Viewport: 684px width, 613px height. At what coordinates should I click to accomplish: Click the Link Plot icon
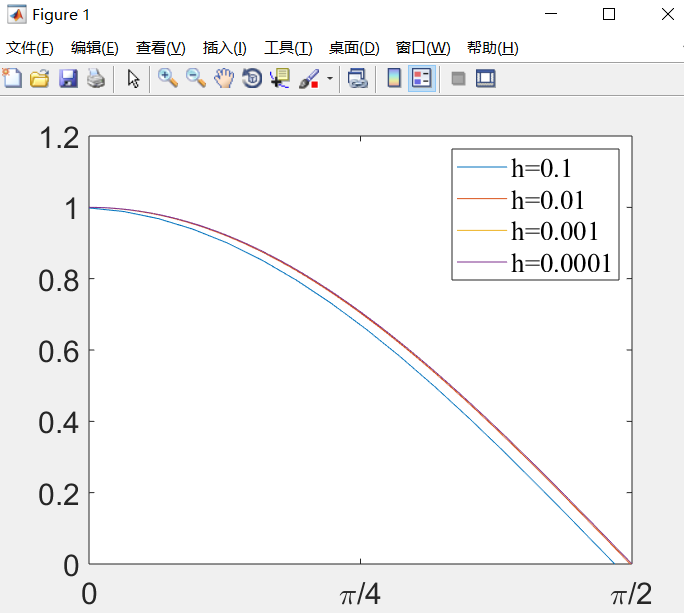pyautogui.click(x=358, y=79)
